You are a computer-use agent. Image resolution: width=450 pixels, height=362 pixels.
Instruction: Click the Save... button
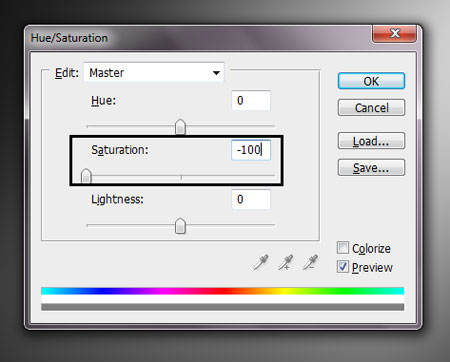point(371,167)
